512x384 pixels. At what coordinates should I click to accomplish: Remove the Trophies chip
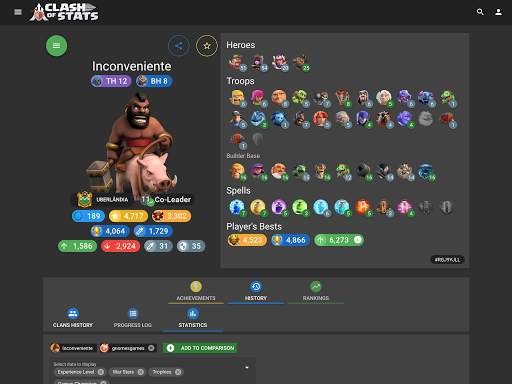(178, 372)
